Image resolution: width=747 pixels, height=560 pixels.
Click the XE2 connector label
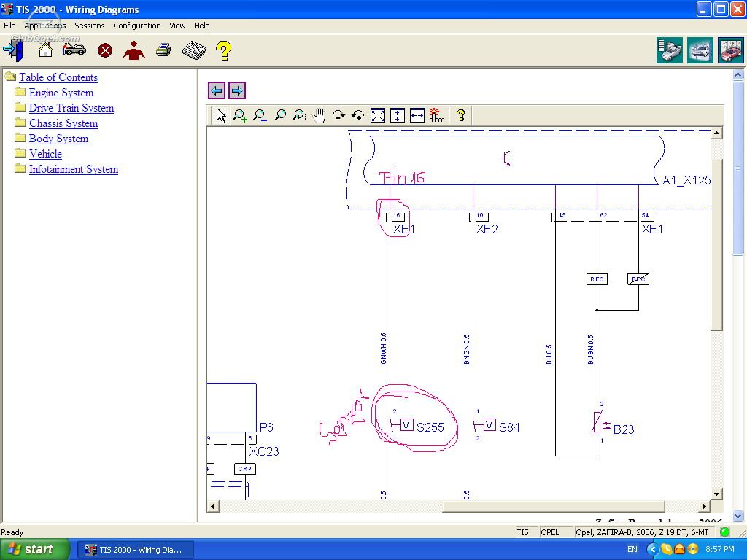[x=487, y=229]
